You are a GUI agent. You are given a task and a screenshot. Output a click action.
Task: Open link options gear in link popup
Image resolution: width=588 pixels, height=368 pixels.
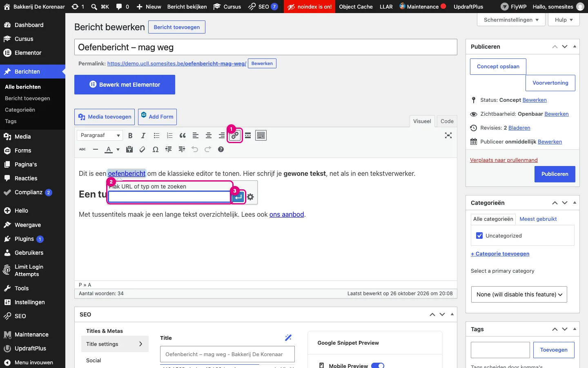(250, 197)
